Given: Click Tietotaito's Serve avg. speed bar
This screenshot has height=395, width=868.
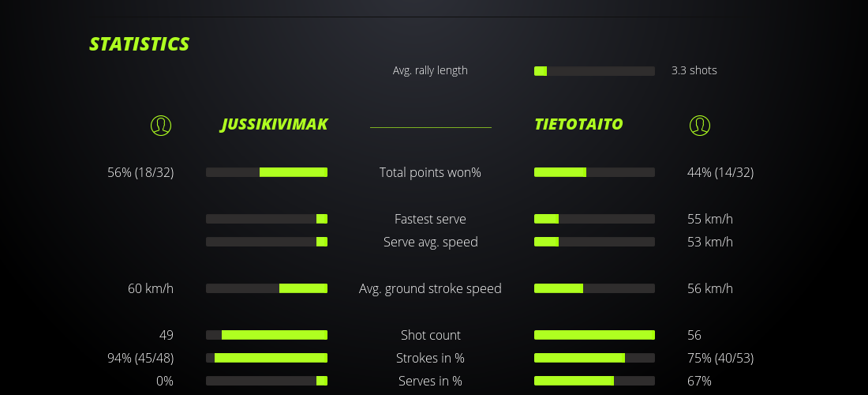Looking at the screenshot, I should 594,242.
